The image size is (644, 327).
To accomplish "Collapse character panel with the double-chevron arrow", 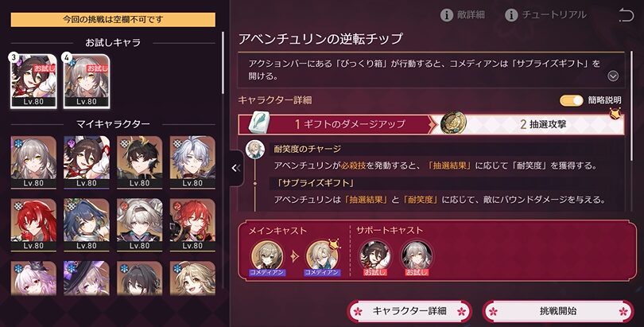I will (236, 168).
